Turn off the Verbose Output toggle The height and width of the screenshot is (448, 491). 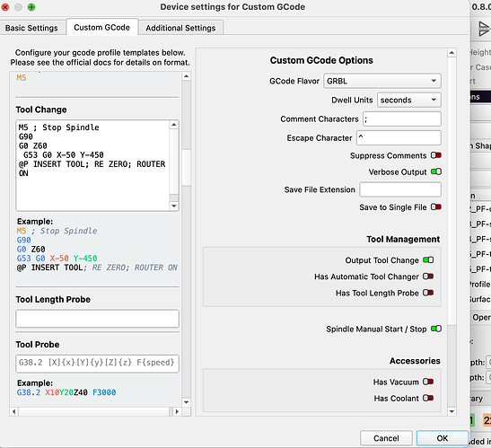[436, 171]
